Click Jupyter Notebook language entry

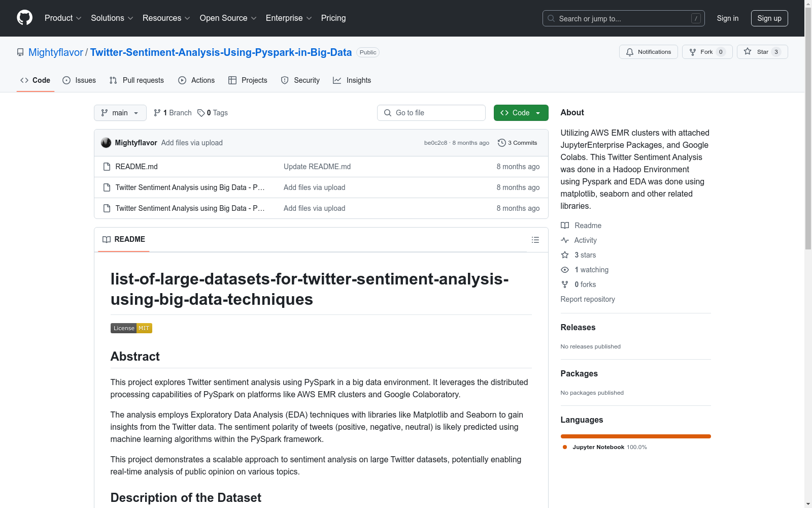coord(605,447)
